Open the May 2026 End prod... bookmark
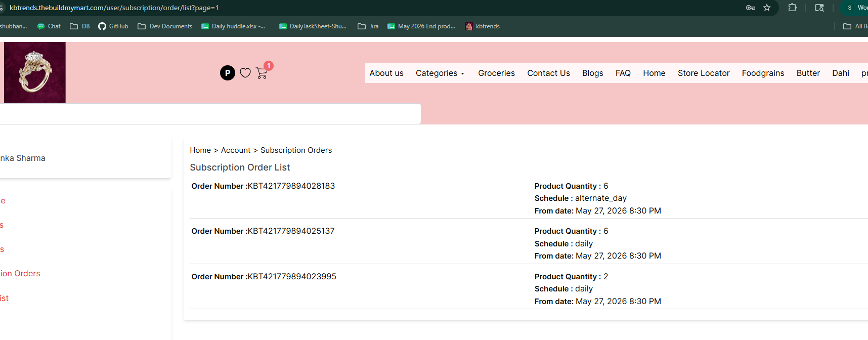This screenshot has height=340, width=868. [421, 26]
